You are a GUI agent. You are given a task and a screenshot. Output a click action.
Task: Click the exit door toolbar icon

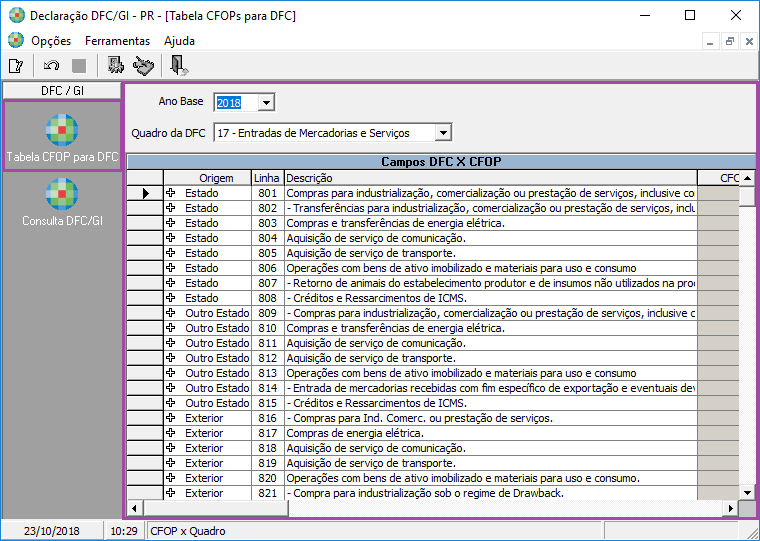click(x=179, y=65)
